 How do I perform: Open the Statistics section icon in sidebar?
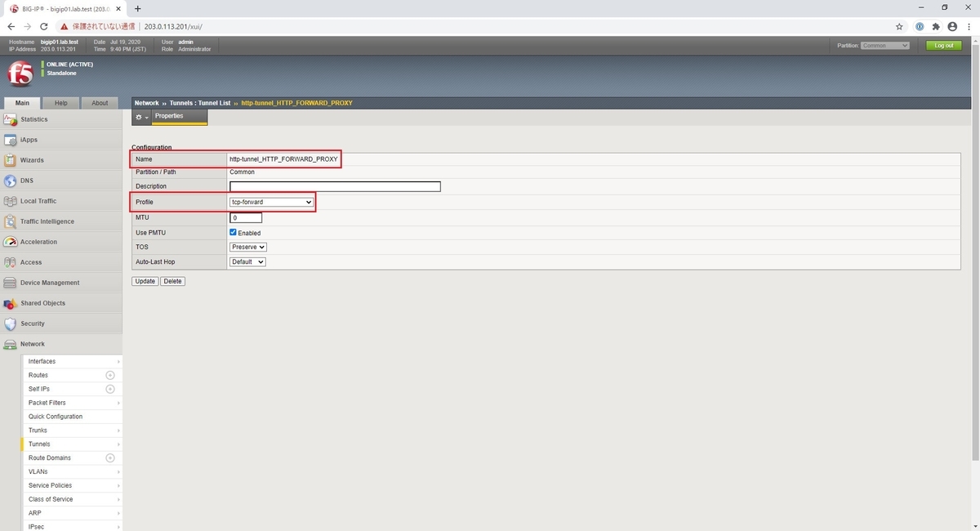[11, 119]
